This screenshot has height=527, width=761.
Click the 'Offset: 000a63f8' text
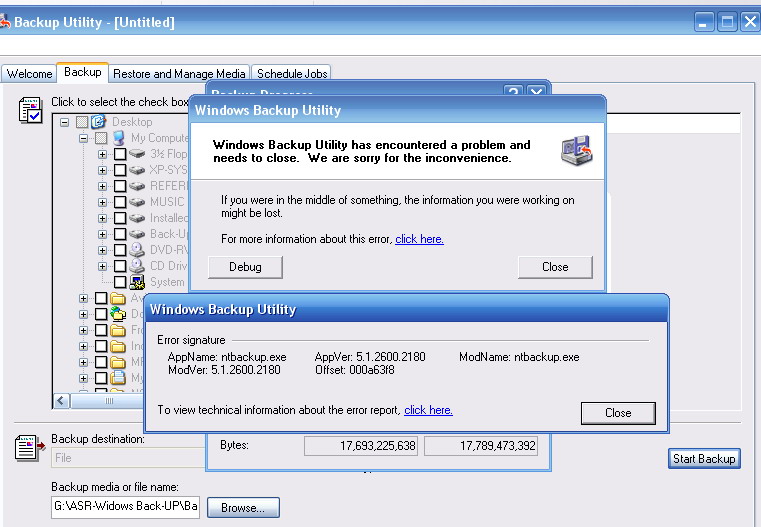[x=355, y=370]
